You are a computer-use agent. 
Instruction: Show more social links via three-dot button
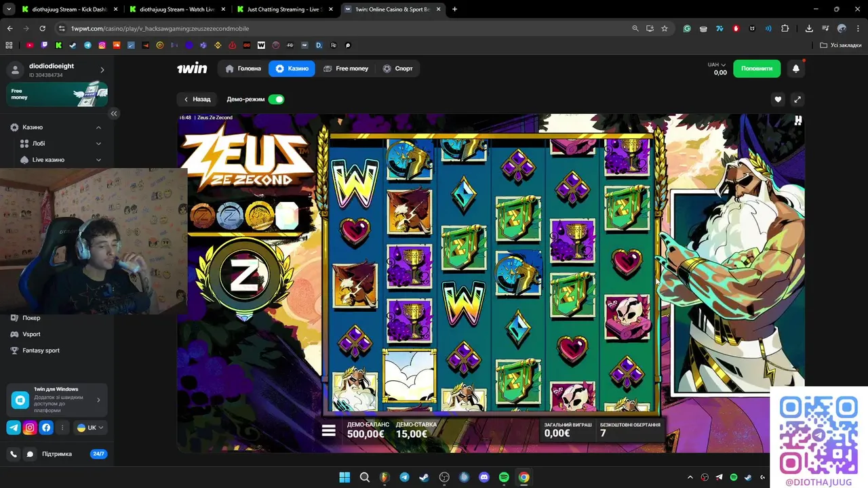62,428
